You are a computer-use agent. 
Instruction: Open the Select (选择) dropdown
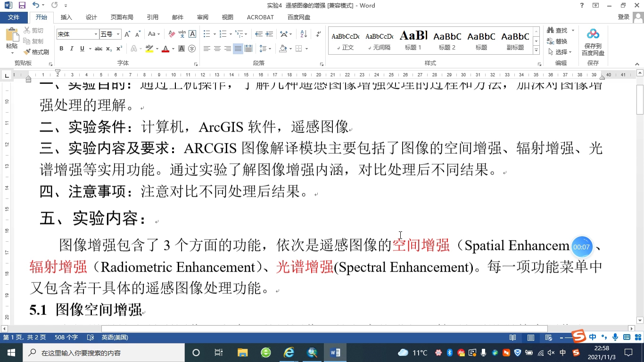[560, 52]
